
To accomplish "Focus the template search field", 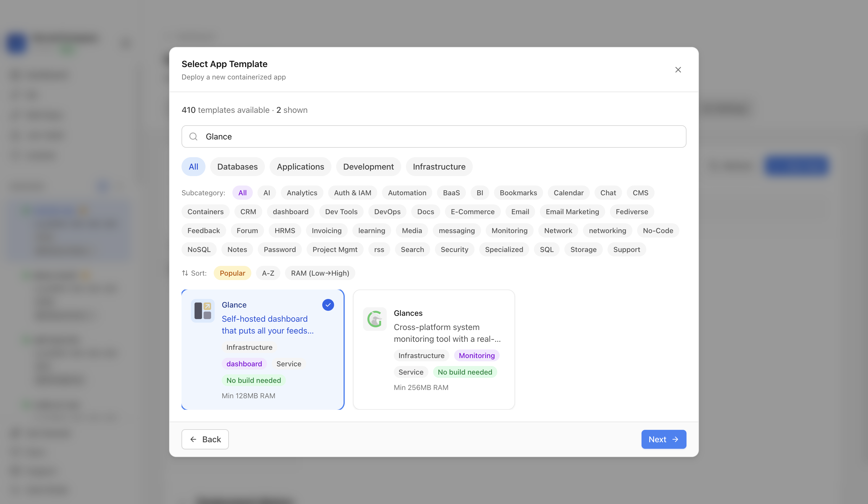I will pos(434,137).
